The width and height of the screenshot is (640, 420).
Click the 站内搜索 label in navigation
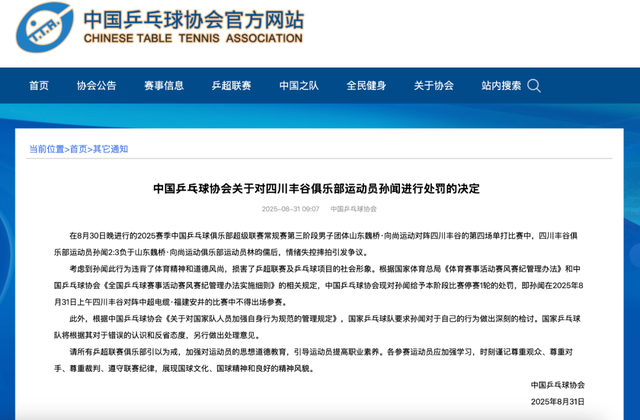(x=501, y=86)
